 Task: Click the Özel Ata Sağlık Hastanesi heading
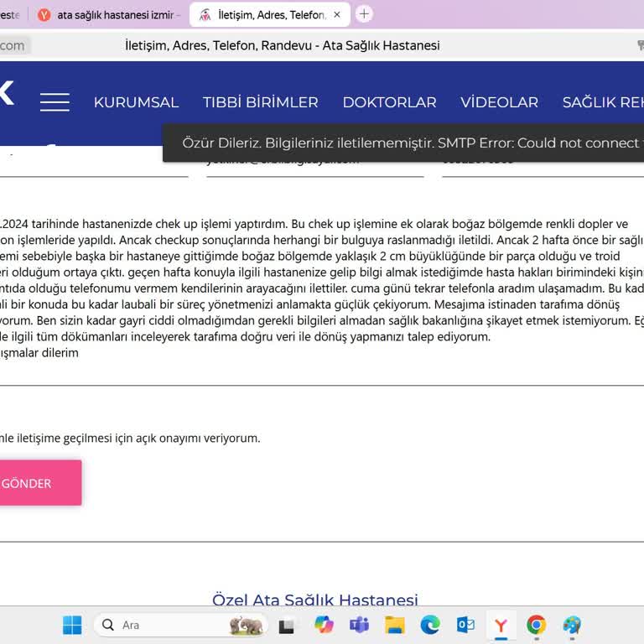coord(315,600)
